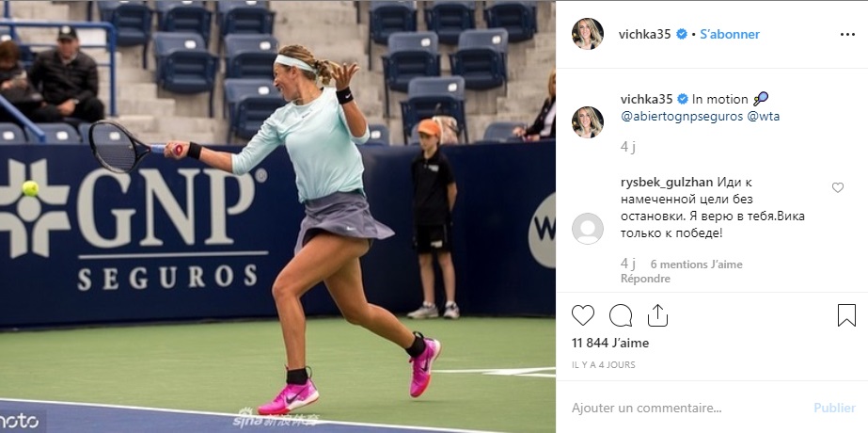Click the verified badge next to the header username
Image resolution: width=868 pixels, height=433 pixels.
[x=682, y=35]
